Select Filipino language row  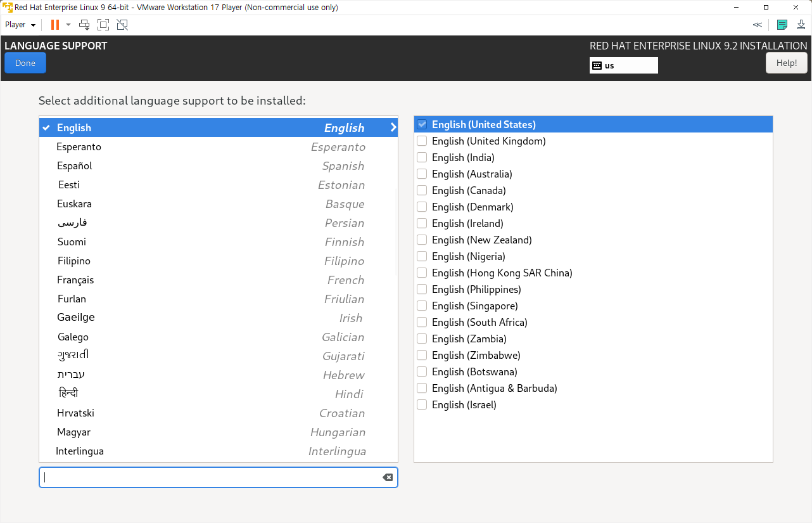pos(219,261)
